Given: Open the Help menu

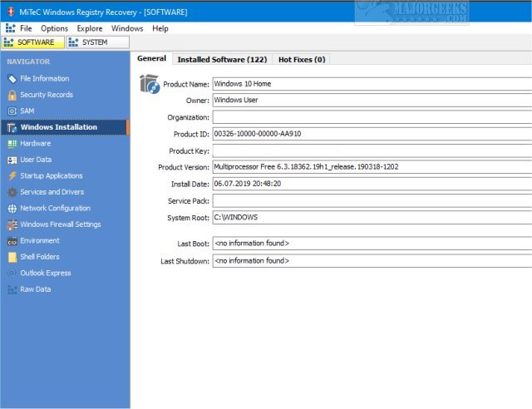Looking at the screenshot, I should [x=160, y=28].
